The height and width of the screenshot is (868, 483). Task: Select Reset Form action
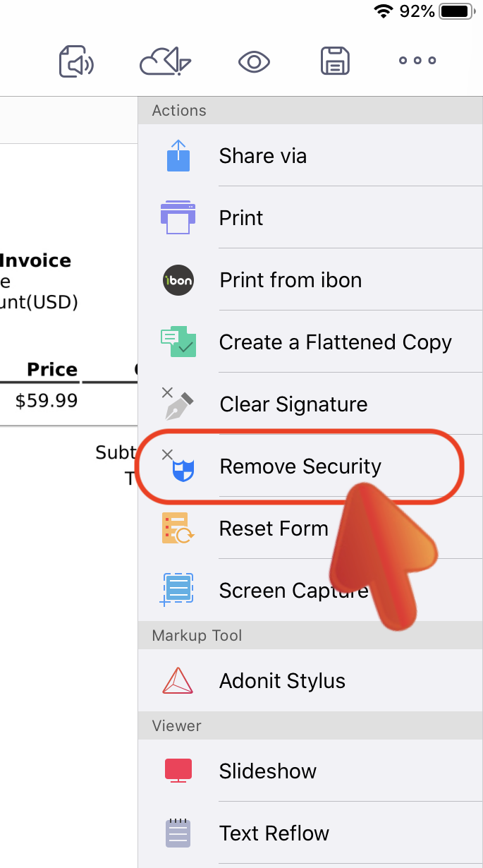point(310,528)
